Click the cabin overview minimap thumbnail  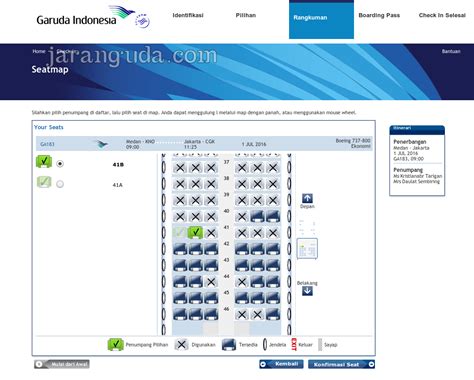click(x=307, y=249)
